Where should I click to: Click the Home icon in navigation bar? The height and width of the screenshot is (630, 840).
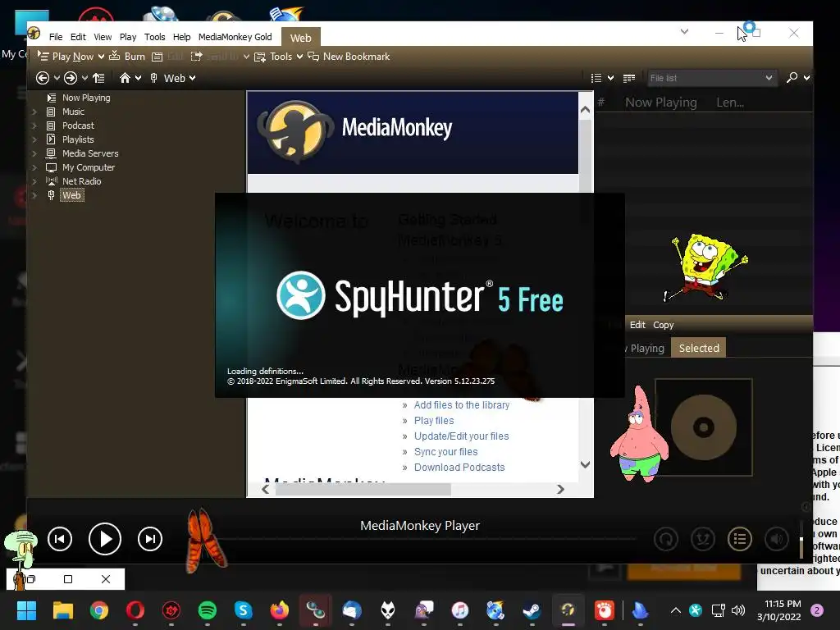[125, 78]
